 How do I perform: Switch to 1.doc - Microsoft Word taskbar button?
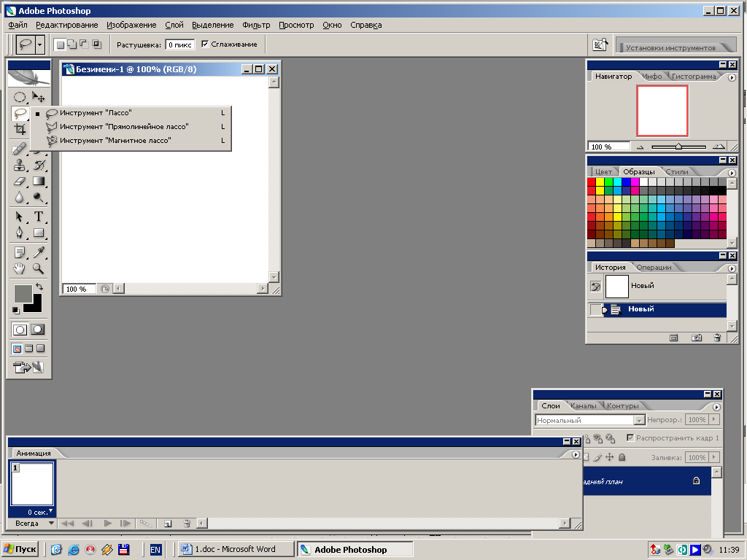coord(236,549)
